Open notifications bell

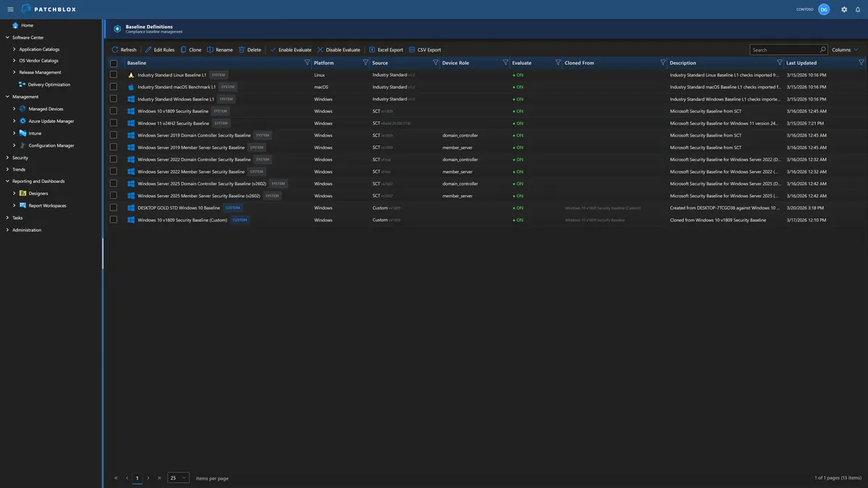tap(857, 9)
